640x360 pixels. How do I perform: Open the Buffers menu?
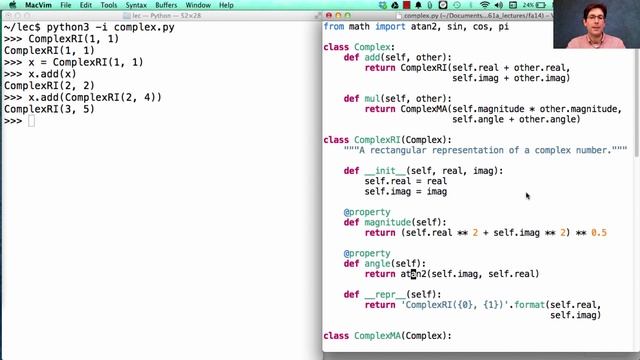166,5
